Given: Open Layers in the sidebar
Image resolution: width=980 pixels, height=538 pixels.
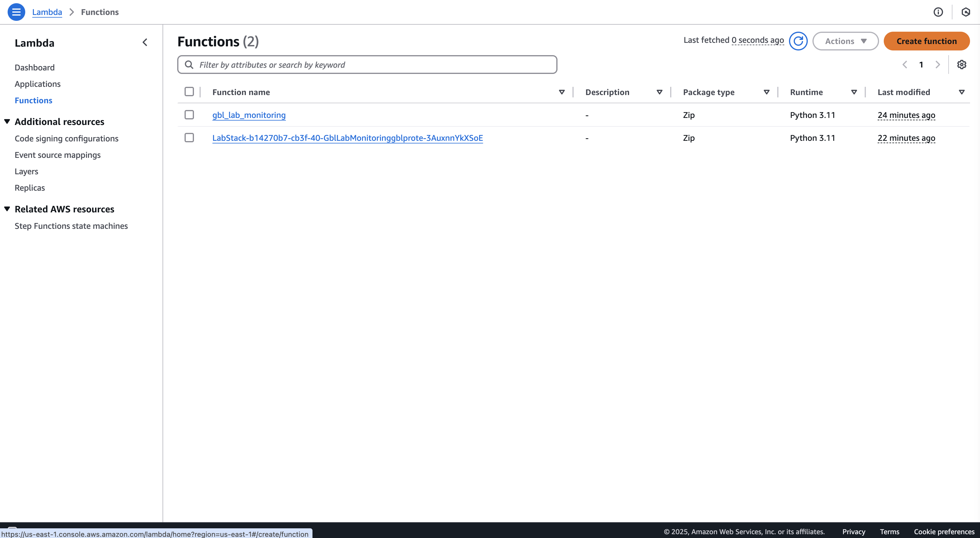Looking at the screenshot, I should coord(27,171).
